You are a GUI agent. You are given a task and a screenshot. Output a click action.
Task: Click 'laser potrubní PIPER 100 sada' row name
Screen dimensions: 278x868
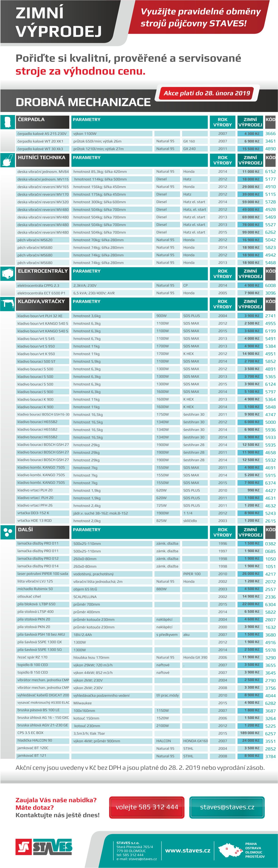tap(43, 574)
